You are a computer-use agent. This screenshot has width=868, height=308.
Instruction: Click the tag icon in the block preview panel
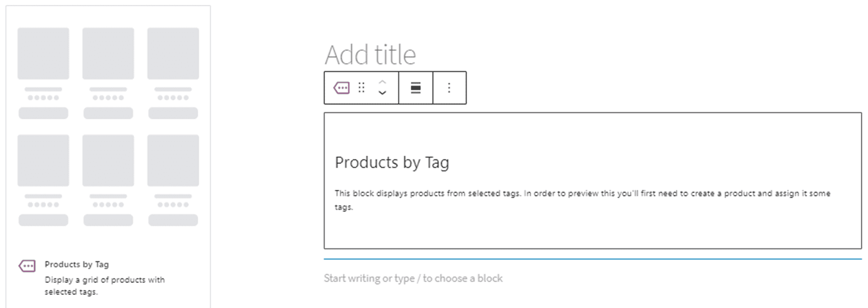tap(27, 266)
